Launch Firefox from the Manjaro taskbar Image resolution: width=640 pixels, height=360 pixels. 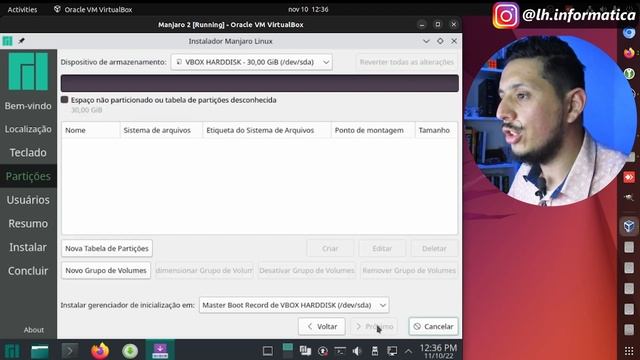[x=100, y=351]
